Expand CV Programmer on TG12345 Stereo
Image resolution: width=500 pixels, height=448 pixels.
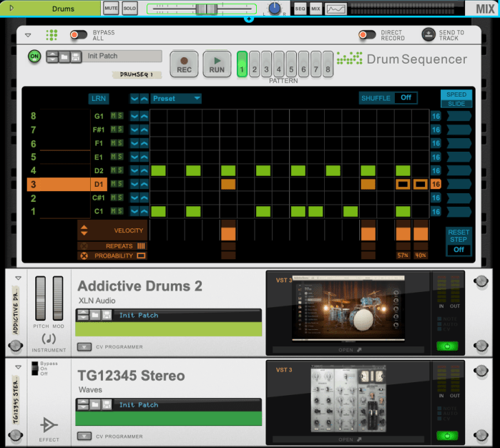pyautogui.click(x=84, y=436)
